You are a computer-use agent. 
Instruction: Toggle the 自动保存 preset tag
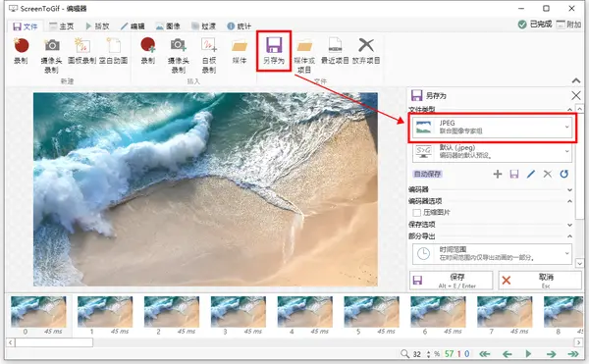pyautogui.click(x=427, y=174)
